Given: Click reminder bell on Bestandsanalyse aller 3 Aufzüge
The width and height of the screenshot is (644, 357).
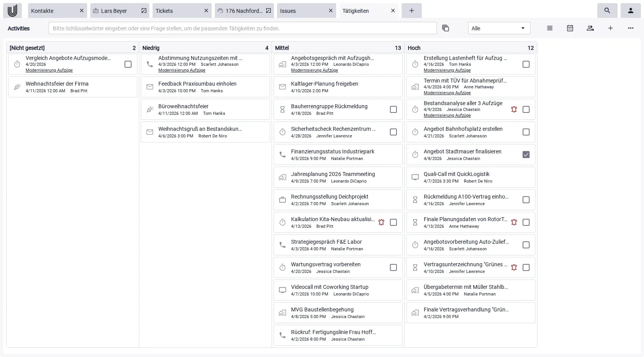Looking at the screenshot, I should [x=514, y=109].
